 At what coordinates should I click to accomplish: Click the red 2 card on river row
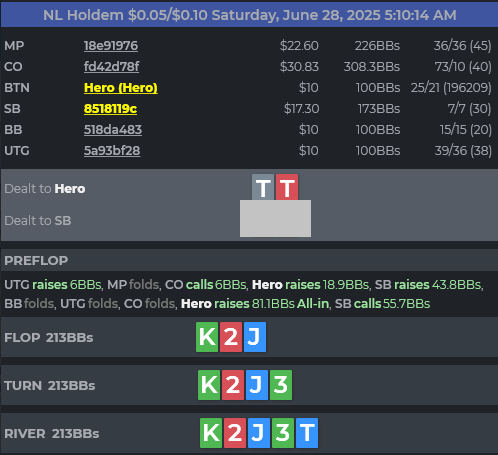[235, 433]
